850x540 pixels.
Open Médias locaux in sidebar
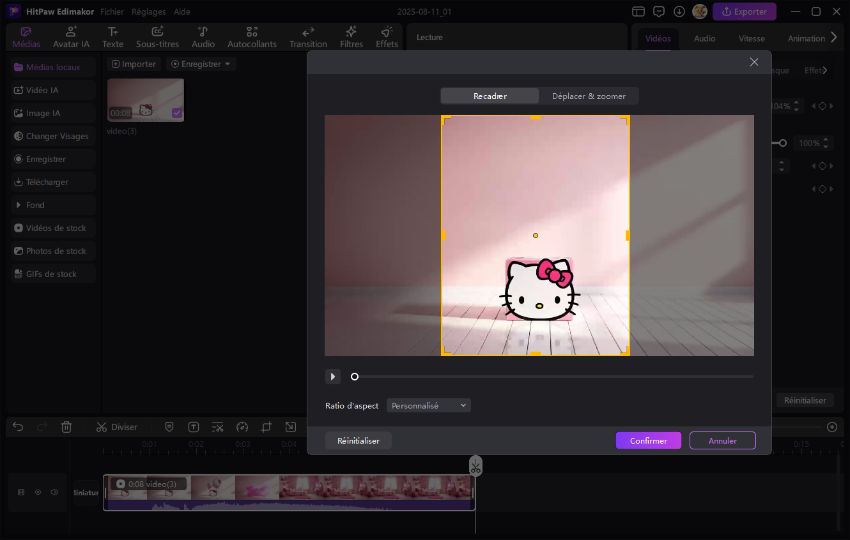tap(53, 67)
